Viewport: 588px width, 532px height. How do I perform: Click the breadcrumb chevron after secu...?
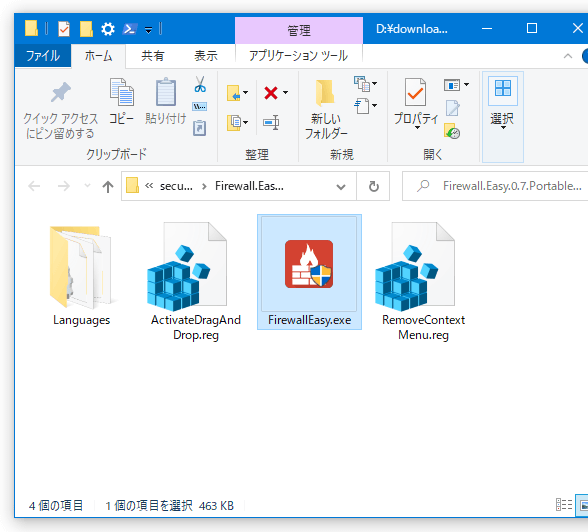204,186
